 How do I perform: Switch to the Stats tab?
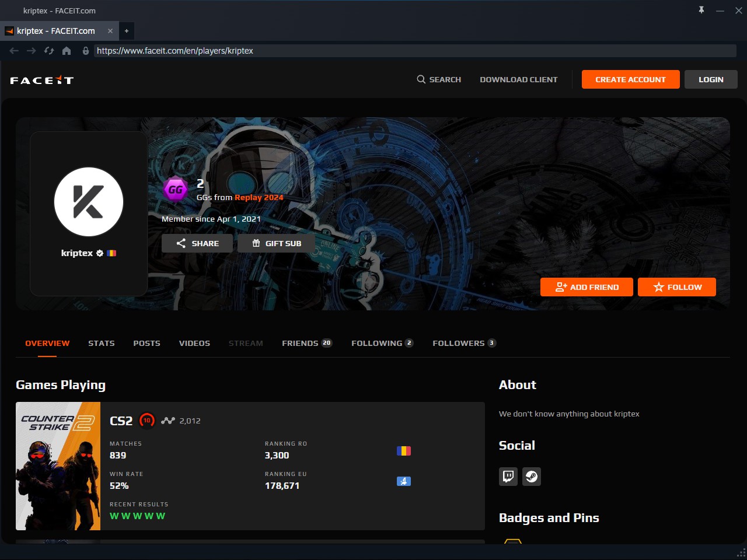pyautogui.click(x=102, y=343)
